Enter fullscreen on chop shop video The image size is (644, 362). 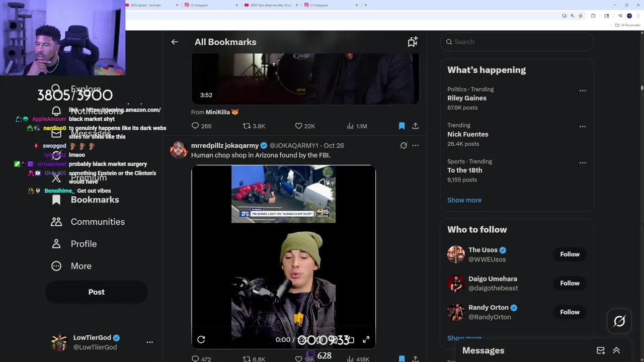pyautogui.click(x=366, y=340)
